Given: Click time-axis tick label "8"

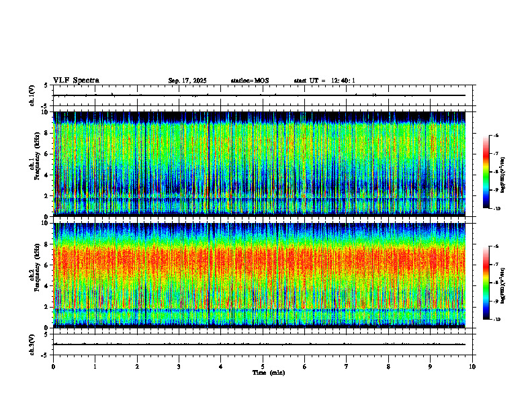Looking at the screenshot, I should 388,367.
